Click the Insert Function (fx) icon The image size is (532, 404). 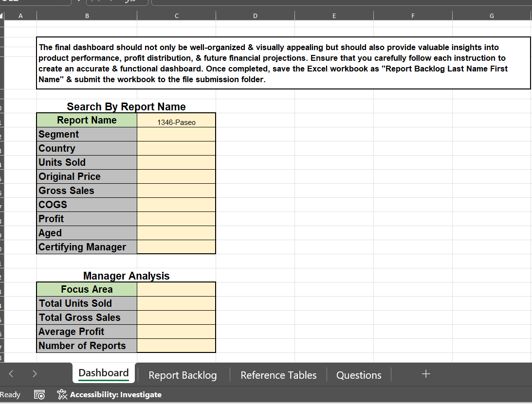[x=129, y=2]
